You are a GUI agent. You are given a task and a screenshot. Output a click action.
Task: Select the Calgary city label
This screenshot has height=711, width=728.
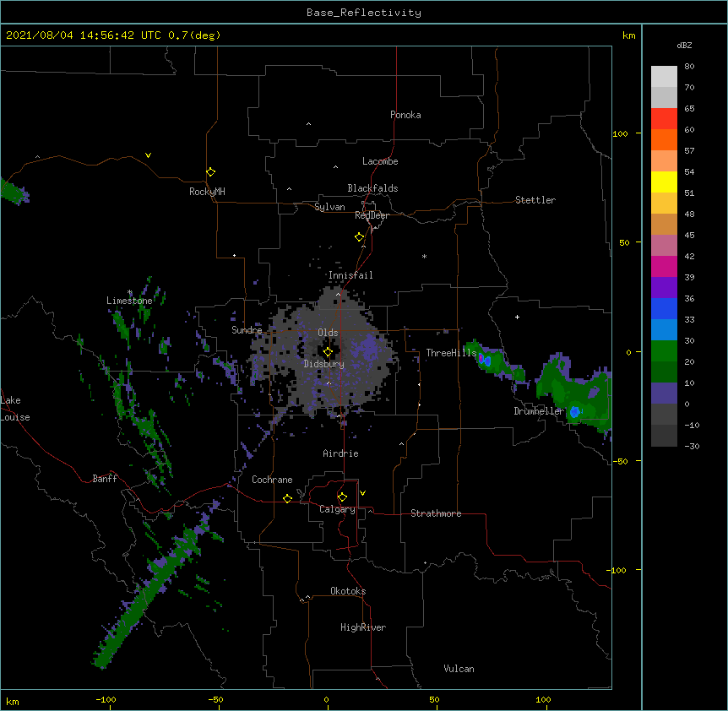pyautogui.click(x=337, y=509)
